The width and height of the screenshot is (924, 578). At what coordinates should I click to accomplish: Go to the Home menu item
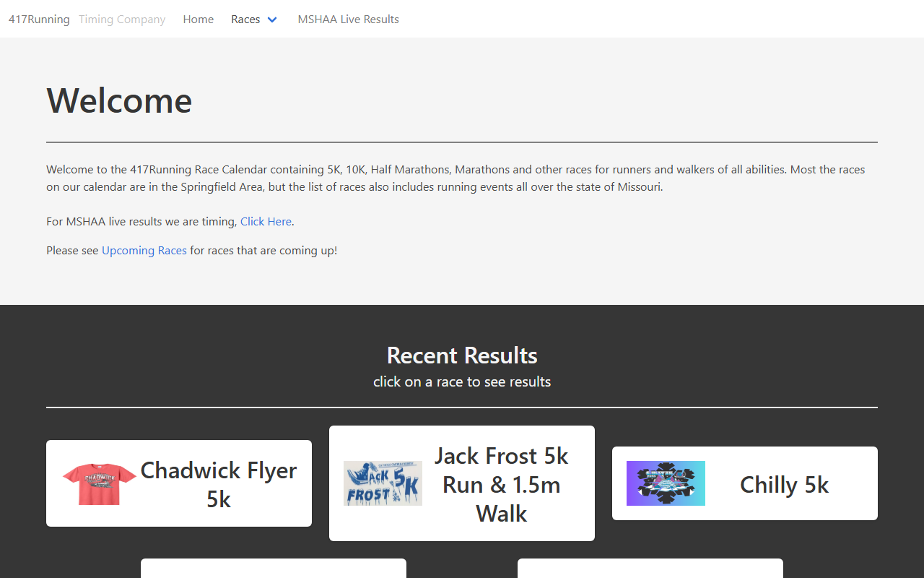199,20
